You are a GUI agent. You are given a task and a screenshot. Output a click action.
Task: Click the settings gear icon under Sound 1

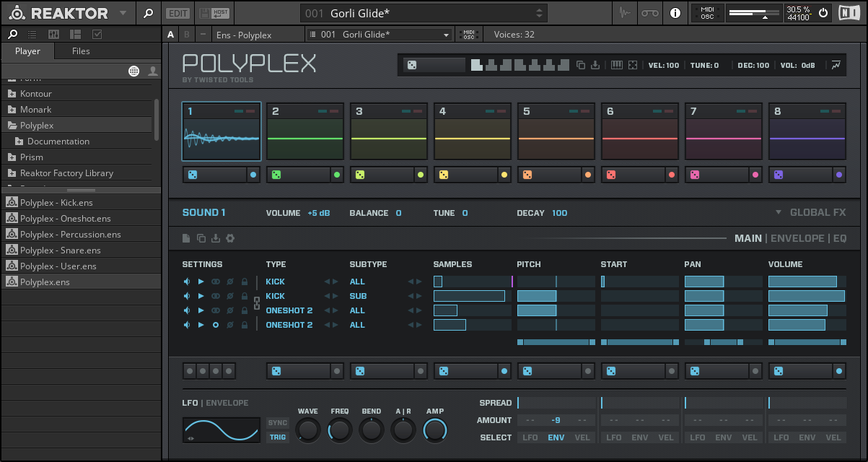point(230,238)
